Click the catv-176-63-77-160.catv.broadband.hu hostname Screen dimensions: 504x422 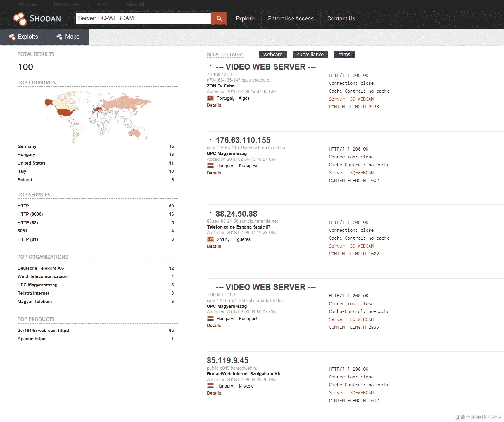245,300
